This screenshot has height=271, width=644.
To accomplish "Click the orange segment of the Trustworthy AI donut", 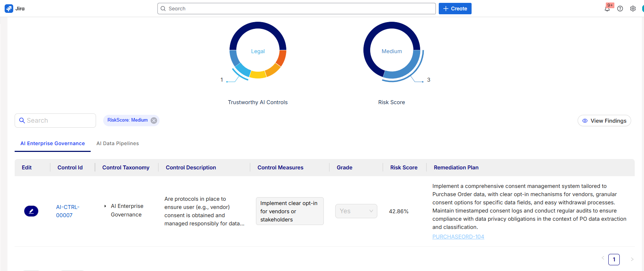I will point(281,58).
